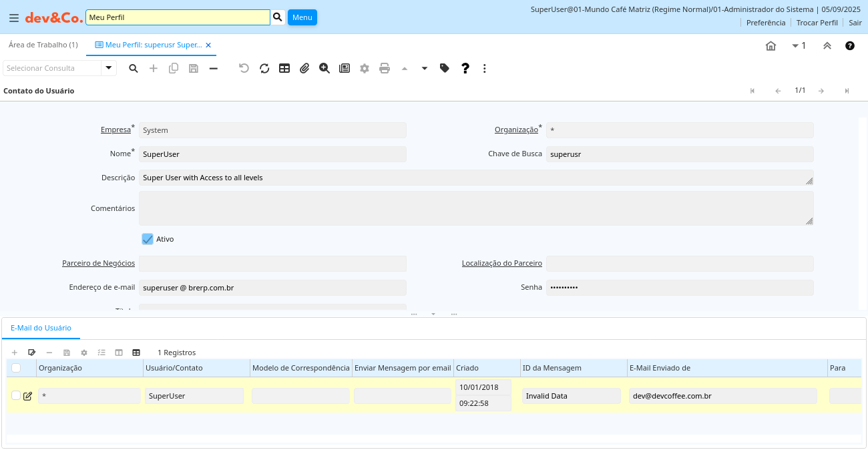This screenshot has width=868, height=450.
Task: Open the three-dot more options menu
Action: coord(485,68)
